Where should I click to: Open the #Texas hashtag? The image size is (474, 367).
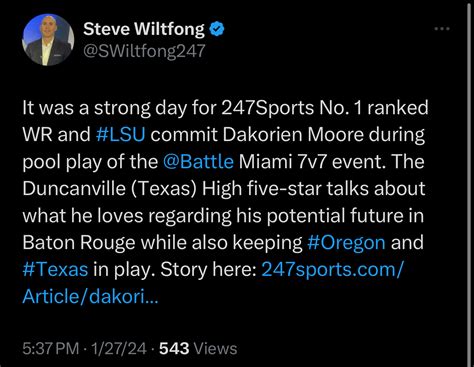(55, 269)
